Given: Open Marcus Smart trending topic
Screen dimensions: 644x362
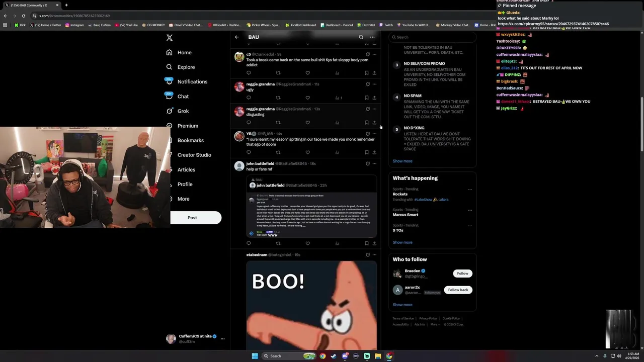Looking at the screenshot, I should (406, 215).
